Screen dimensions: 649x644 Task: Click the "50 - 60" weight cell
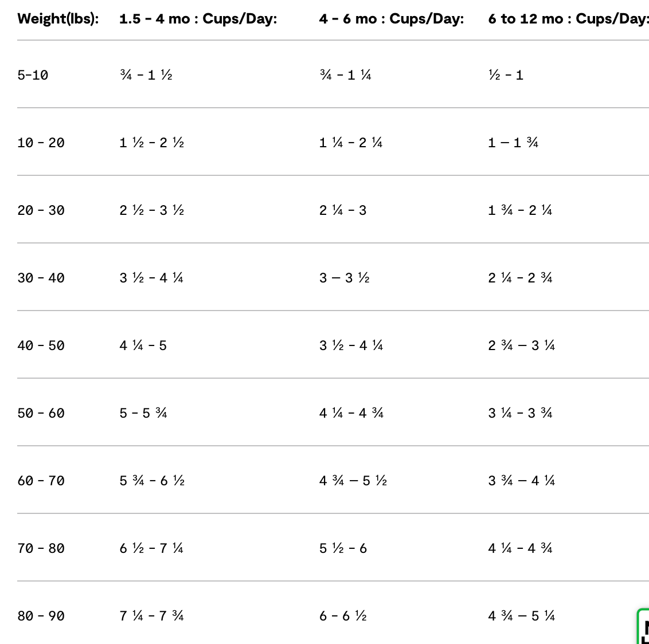click(x=41, y=413)
